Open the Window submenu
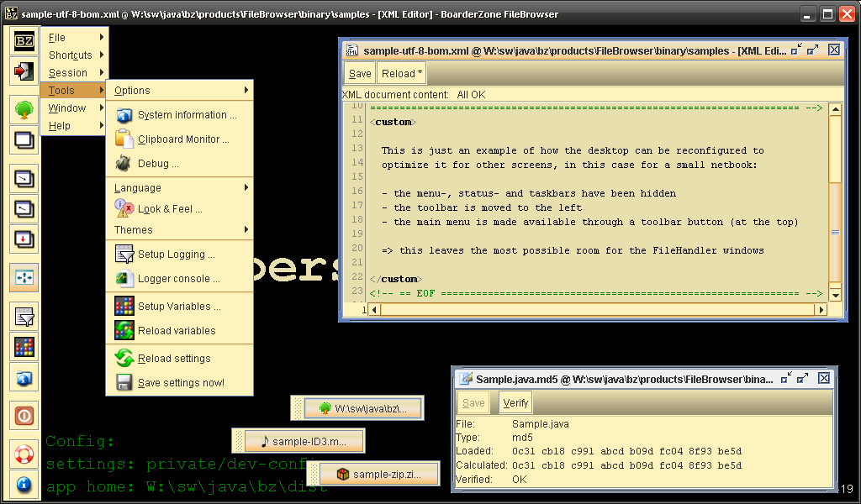 pos(73,108)
